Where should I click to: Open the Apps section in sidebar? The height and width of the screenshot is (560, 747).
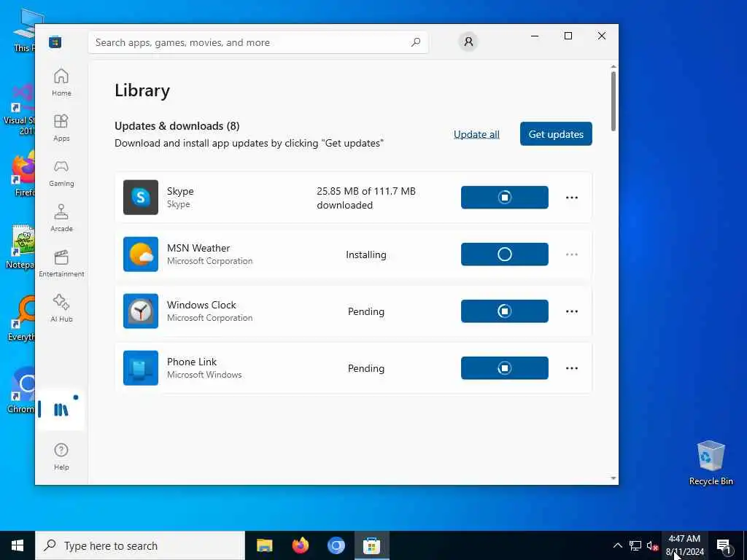click(61, 128)
